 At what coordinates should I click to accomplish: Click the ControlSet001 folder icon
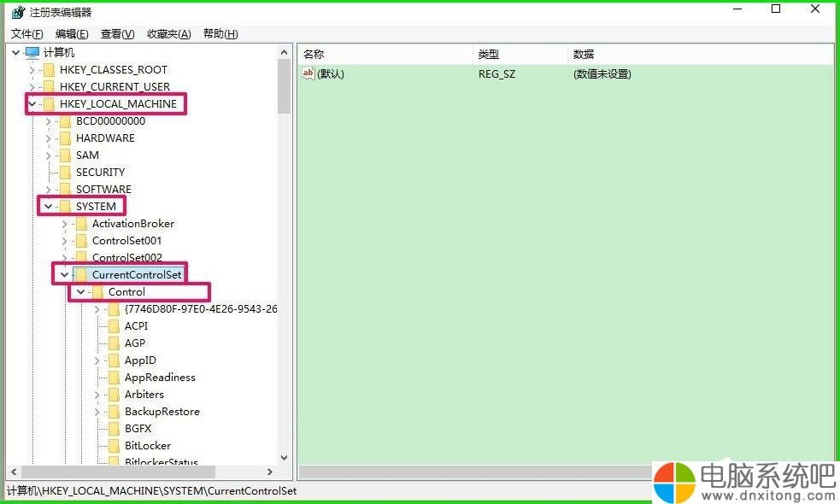[81, 241]
